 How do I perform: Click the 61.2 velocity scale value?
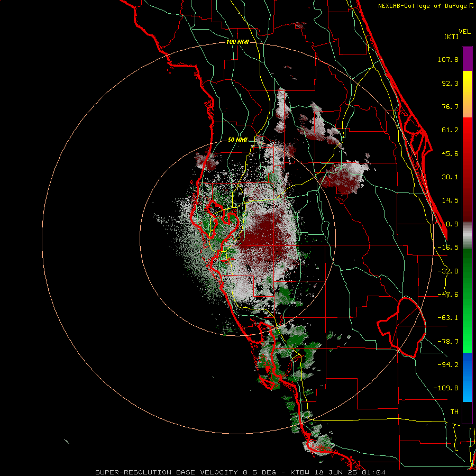tap(450, 130)
